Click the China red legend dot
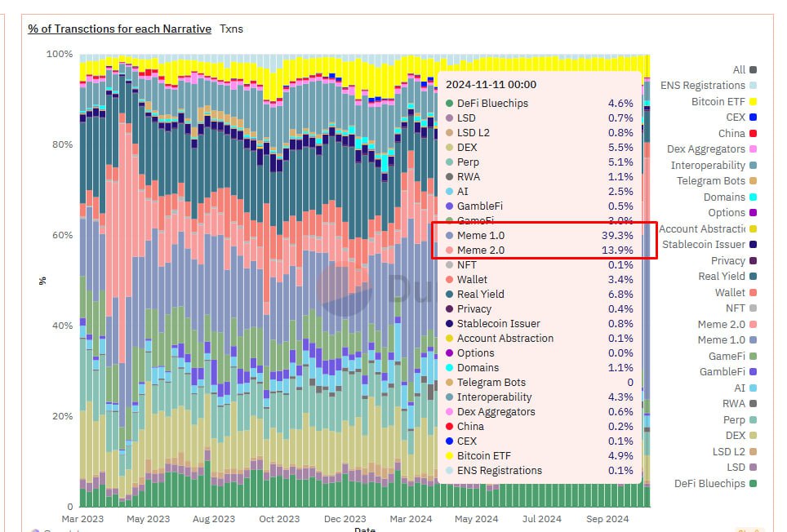 753,134
